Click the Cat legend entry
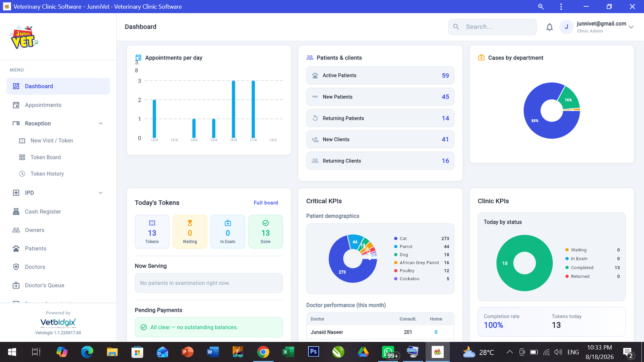Image resolution: width=644 pixels, height=362 pixels. (421, 239)
